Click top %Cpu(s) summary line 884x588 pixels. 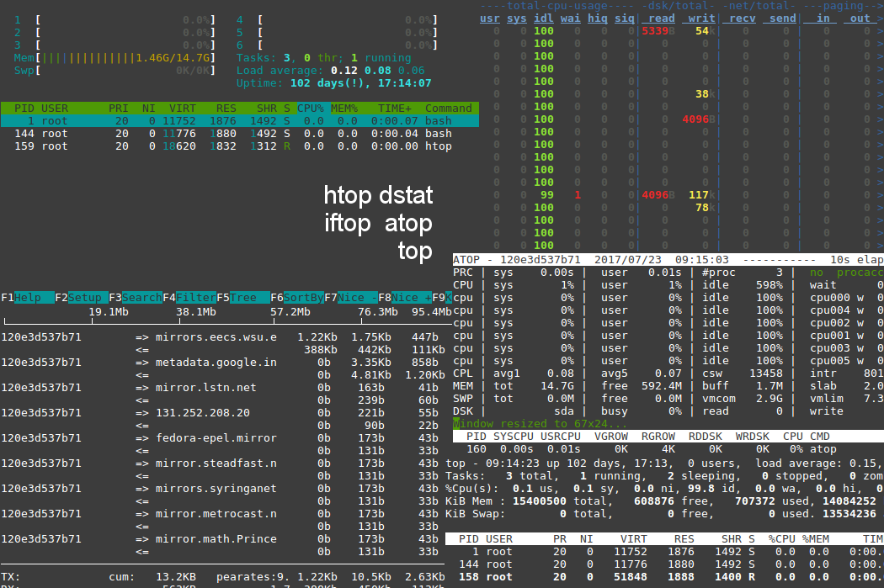click(x=665, y=489)
